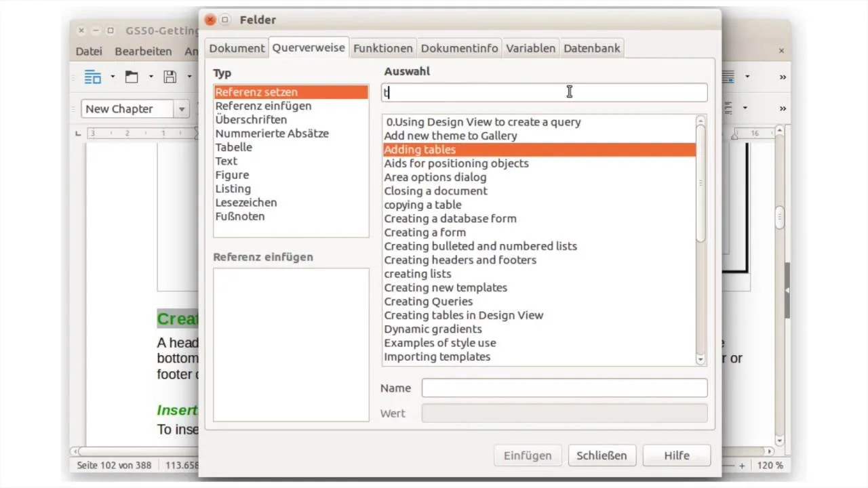
Task: Select 'Creating headers and footers'
Action: coord(539,260)
